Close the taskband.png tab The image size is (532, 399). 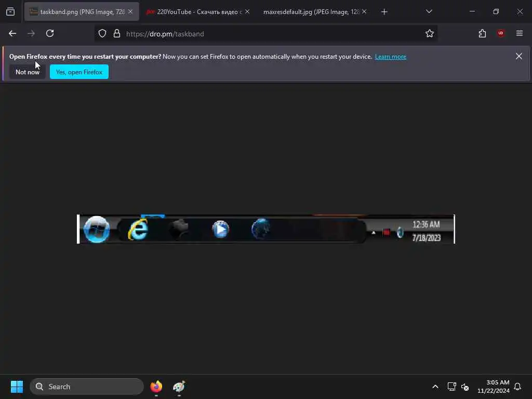tap(130, 11)
